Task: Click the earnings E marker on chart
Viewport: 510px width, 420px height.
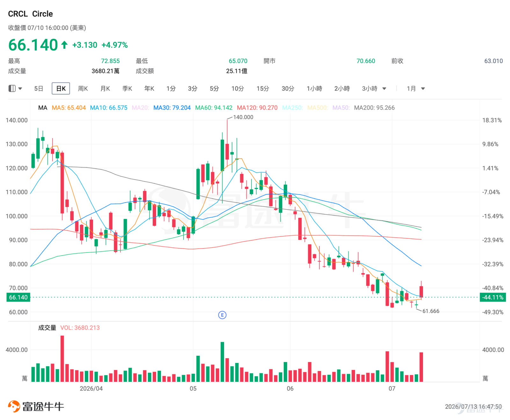Action: click(x=222, y=315)
